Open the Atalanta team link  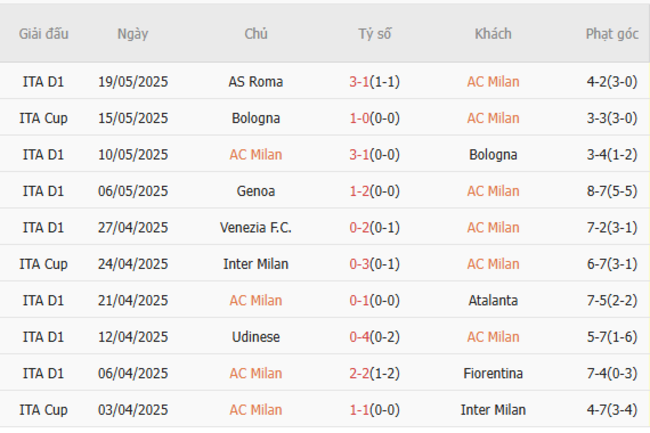click(493, 301)
